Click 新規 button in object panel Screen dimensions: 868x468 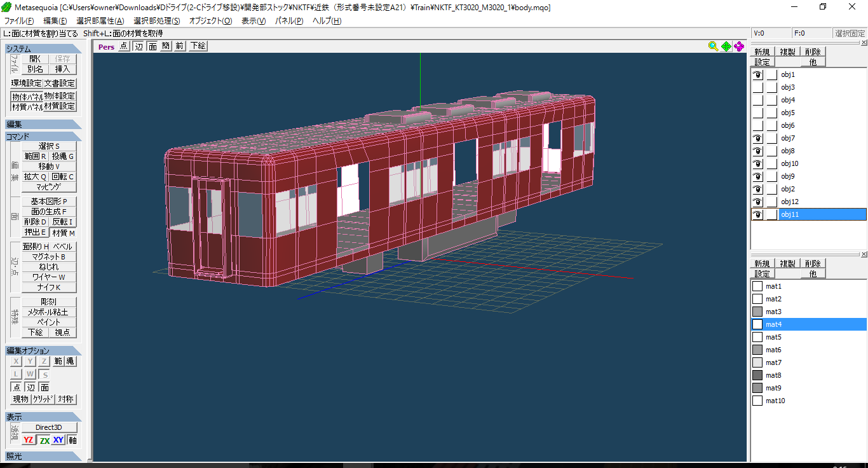763,52
